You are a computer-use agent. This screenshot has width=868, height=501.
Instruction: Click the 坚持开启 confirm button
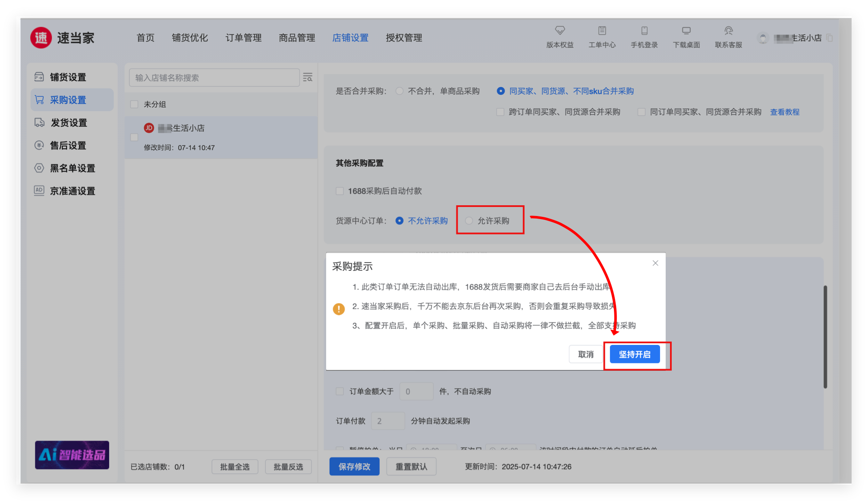634,354
